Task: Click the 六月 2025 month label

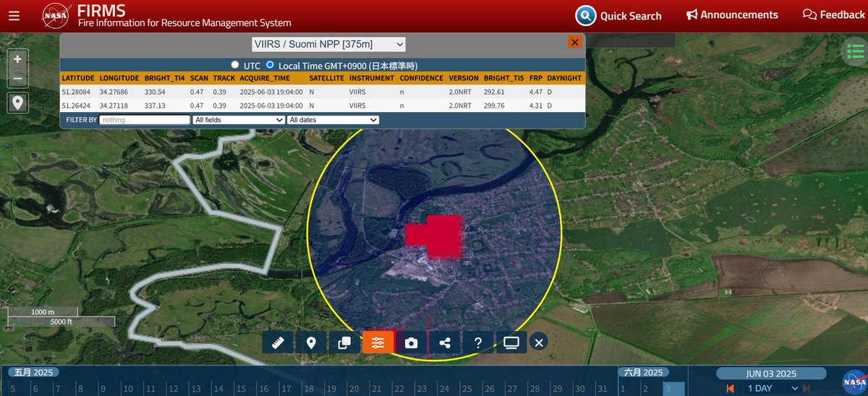Action: click(642, 372)
